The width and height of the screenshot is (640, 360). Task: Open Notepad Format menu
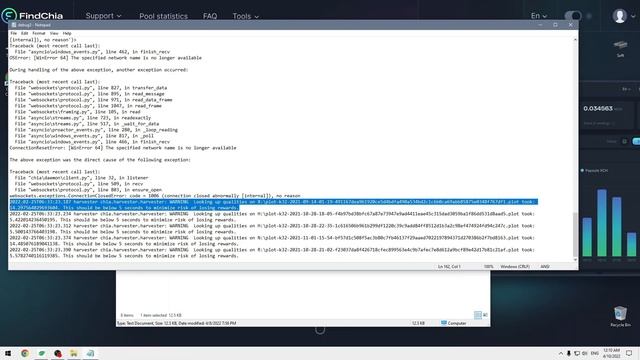38,33
